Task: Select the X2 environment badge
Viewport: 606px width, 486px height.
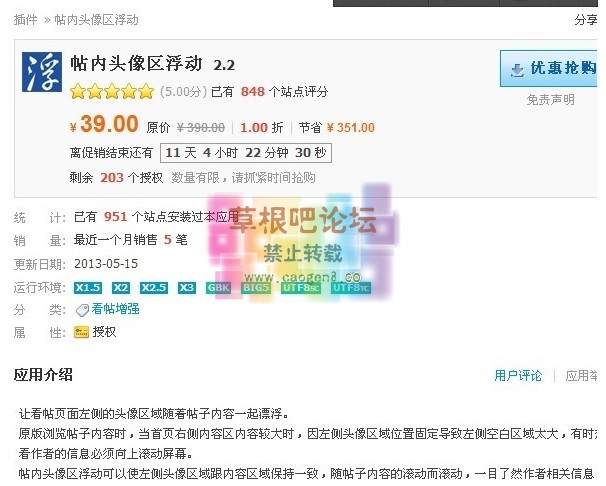Action: [121, 288]
